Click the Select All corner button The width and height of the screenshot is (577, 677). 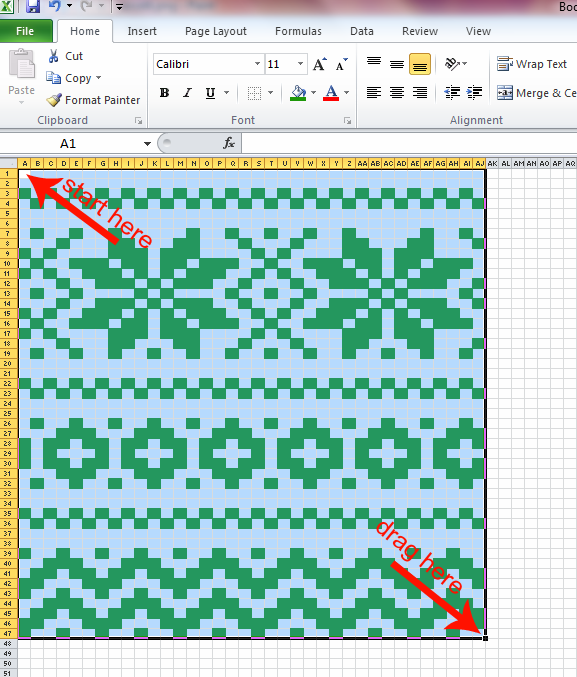point(8,163)
